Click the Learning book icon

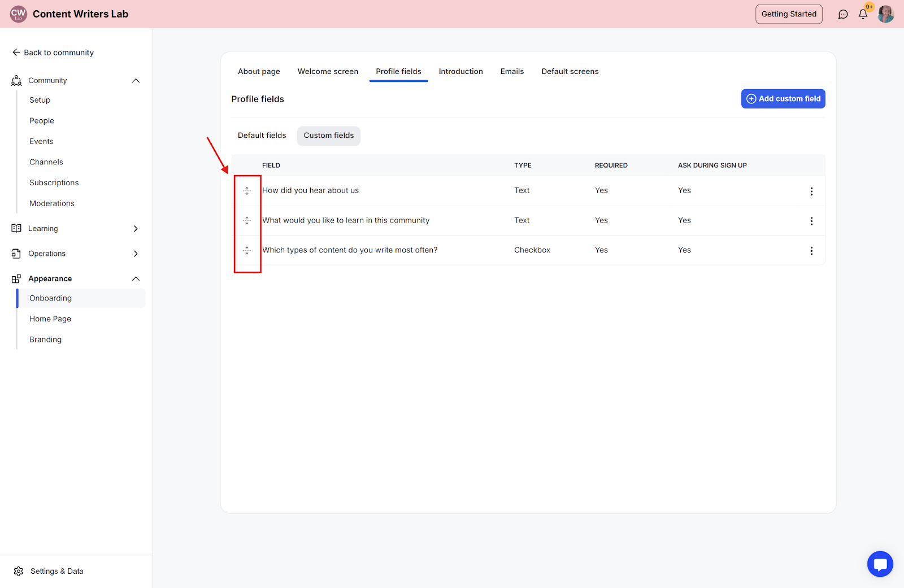coord(16,229)
